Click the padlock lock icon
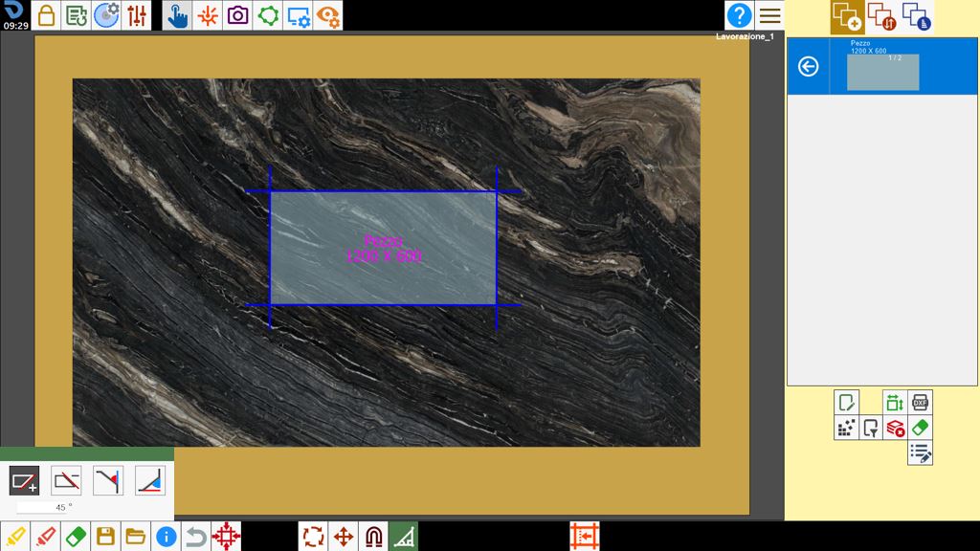This screenshot has height=551, width=980. tap(46, 15)
